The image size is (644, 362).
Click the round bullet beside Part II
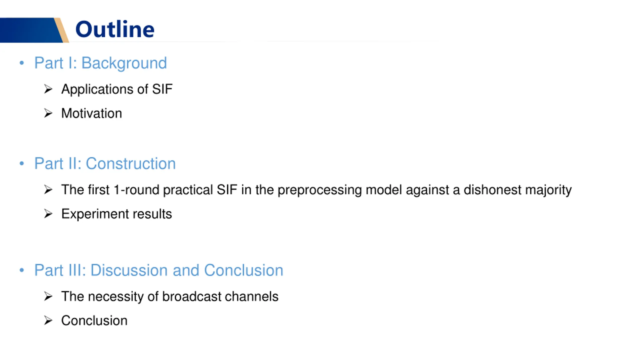pos(22,163)
